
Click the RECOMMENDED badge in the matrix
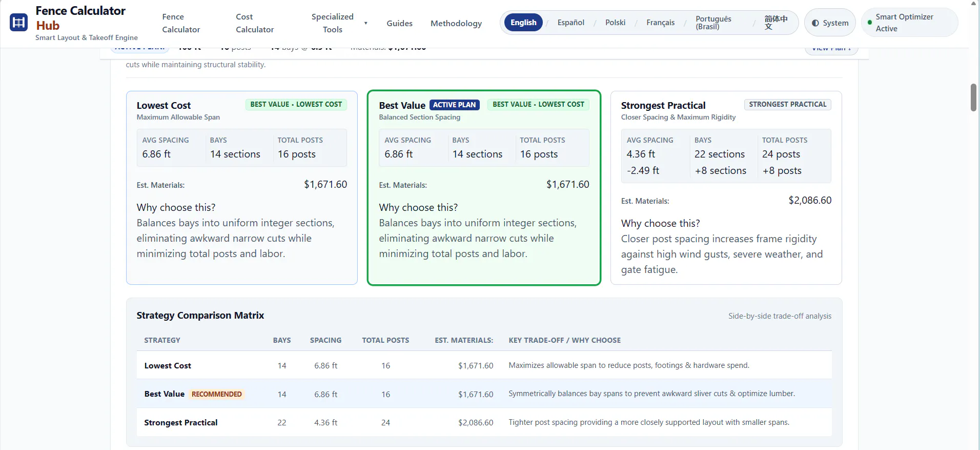(216, 394)
